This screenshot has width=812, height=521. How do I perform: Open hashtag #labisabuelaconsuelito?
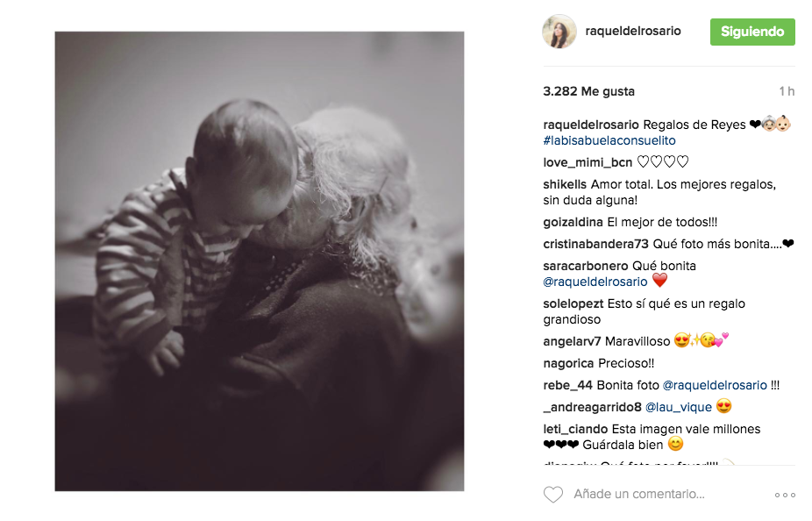coord(609,140)
